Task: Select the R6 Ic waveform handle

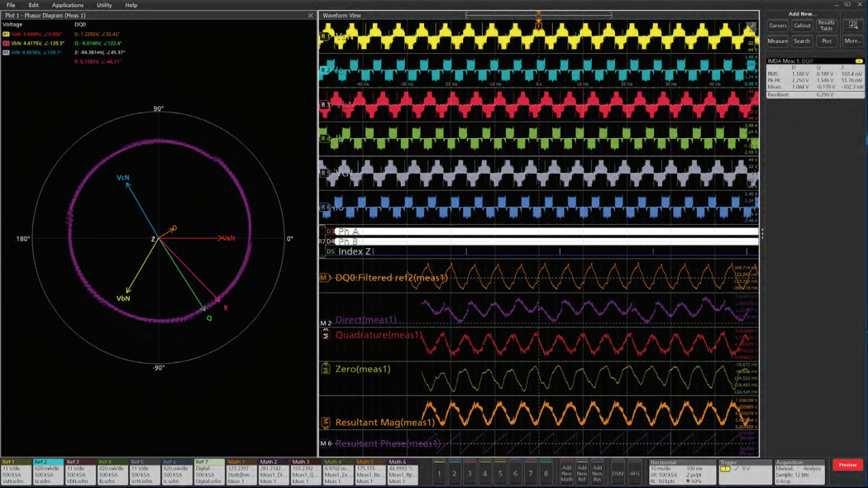Action: click(x=326, y=207)
